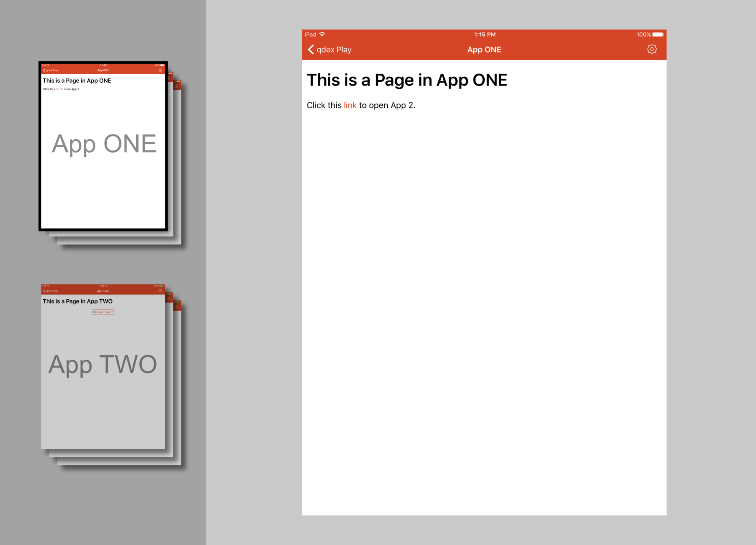
Task: Click 'This is a Page in App TWO' text
Action: tap(78, 301)
